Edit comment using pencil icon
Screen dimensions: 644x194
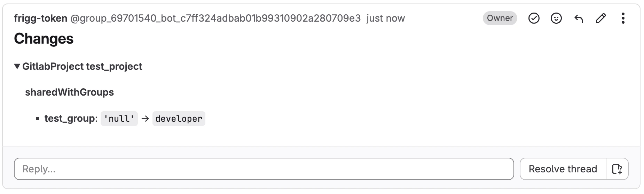pos(601,18)
